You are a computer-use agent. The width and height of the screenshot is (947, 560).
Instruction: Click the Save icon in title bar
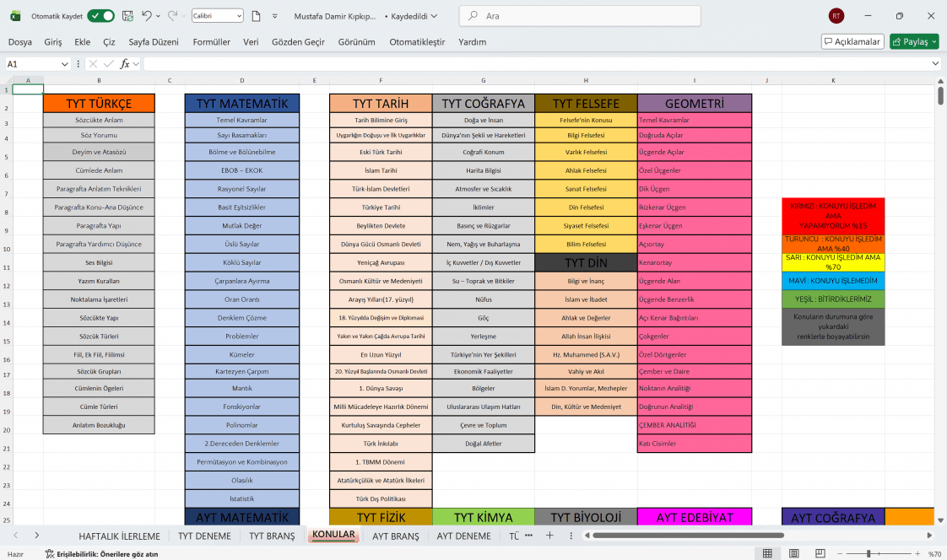tap(127, 16)
